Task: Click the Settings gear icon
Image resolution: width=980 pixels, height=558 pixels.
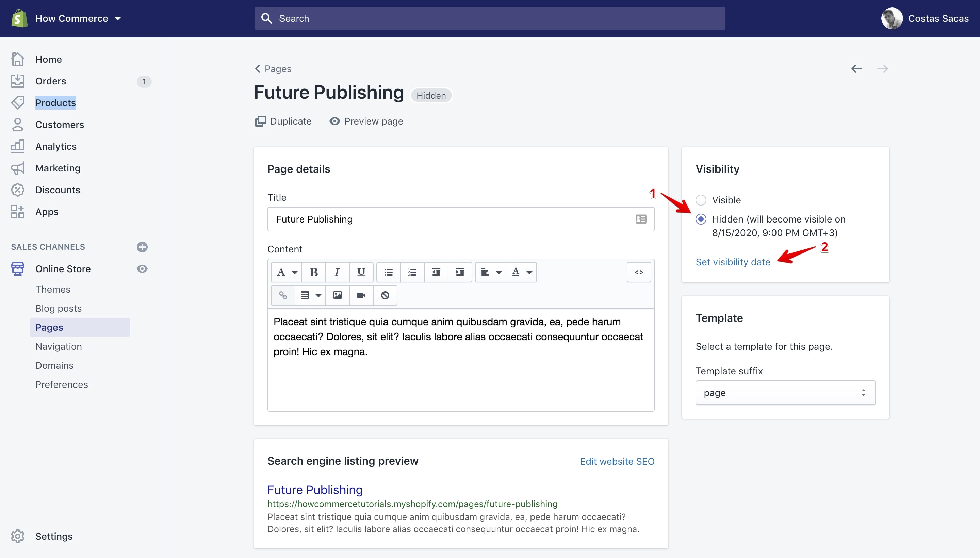Action: tap(18, 536)
